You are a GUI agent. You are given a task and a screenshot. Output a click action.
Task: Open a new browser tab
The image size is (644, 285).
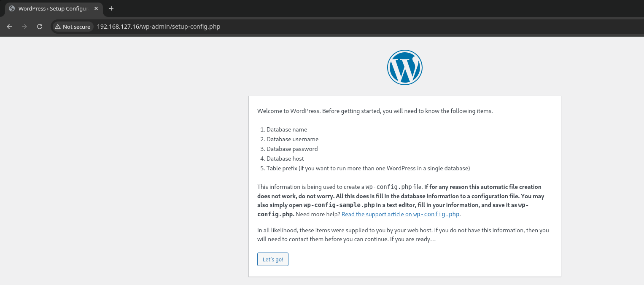(x=111, y=8)
